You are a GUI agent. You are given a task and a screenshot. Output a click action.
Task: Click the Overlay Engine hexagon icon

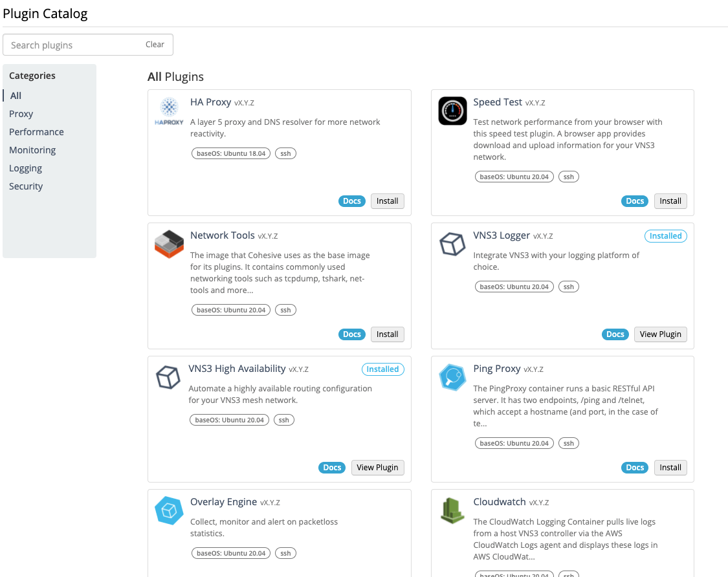[169, 510]
